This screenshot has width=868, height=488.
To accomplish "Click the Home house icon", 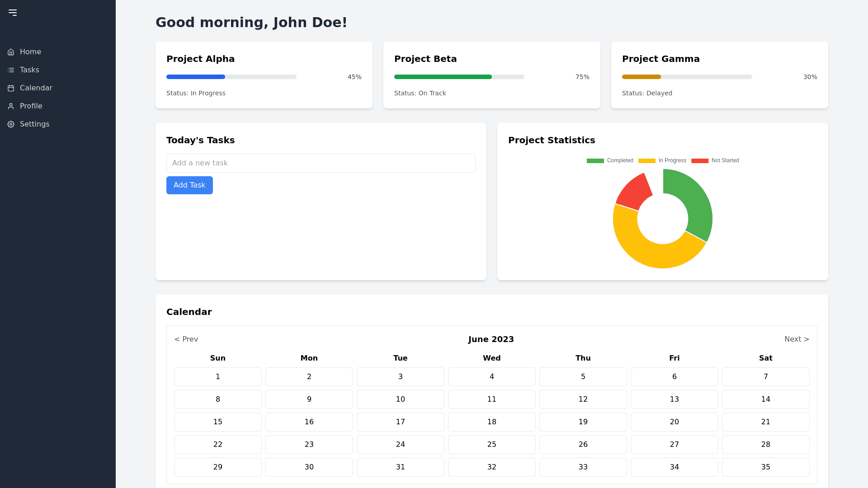I will point(11,52).
